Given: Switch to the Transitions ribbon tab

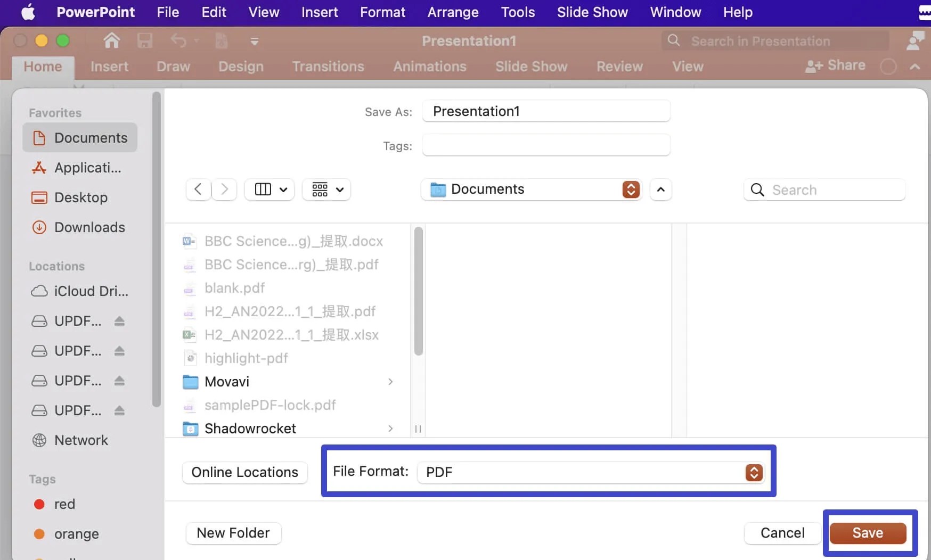Looking at the screenshot, I should click(x=328, y=67).
